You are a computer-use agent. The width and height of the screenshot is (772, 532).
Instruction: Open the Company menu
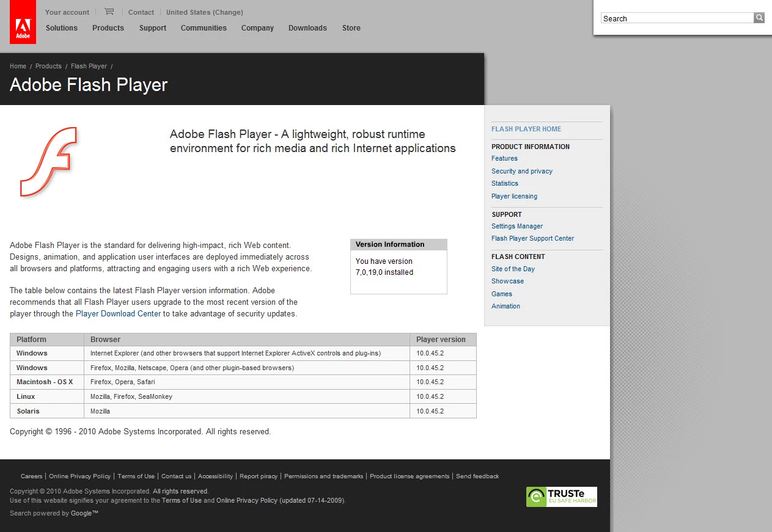[257, 28]
